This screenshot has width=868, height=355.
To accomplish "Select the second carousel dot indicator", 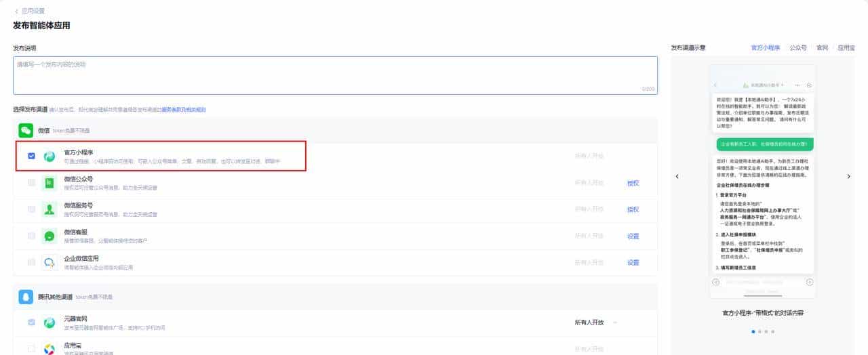I will pos(759,331).
